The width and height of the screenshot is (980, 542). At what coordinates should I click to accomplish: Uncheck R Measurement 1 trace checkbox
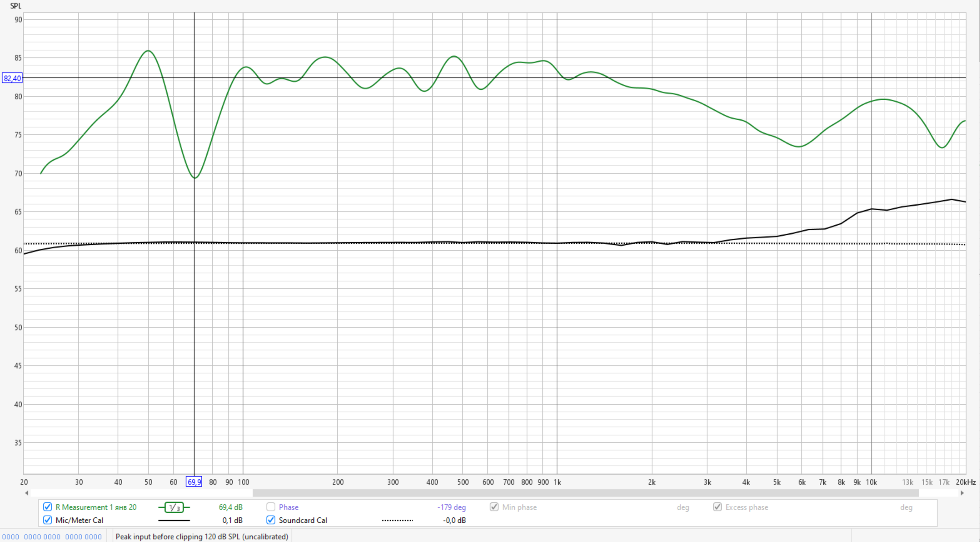click(x=48, y=507)
